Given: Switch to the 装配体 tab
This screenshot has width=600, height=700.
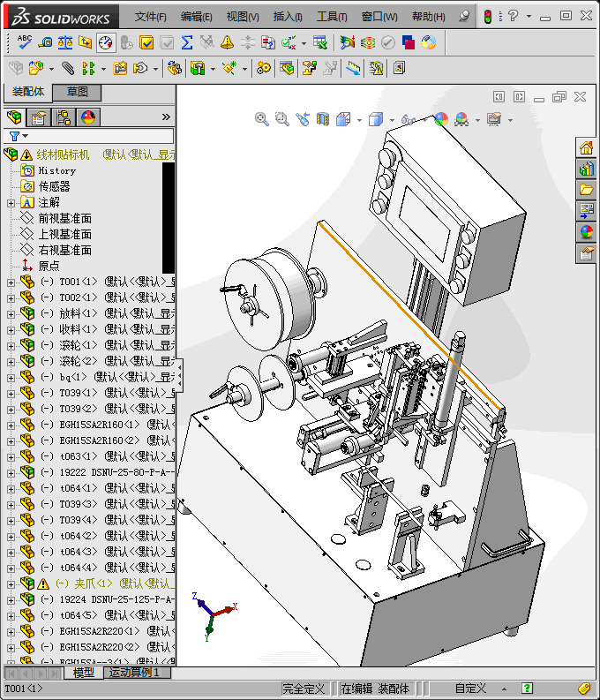Looking at the screenshot, I should (x=28, y=92).
